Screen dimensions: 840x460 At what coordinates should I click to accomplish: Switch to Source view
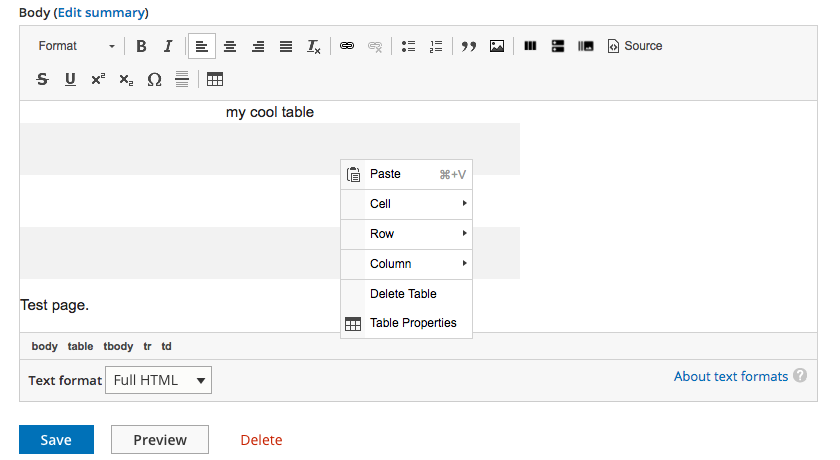(x=635, y=46)
